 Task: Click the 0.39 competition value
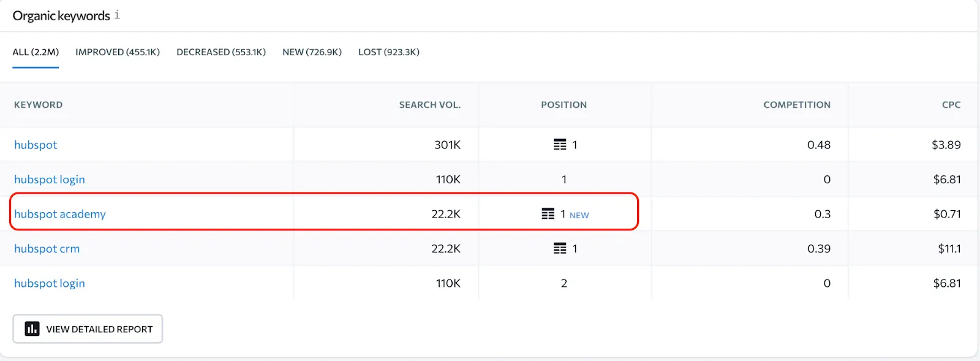coord(819,249)
